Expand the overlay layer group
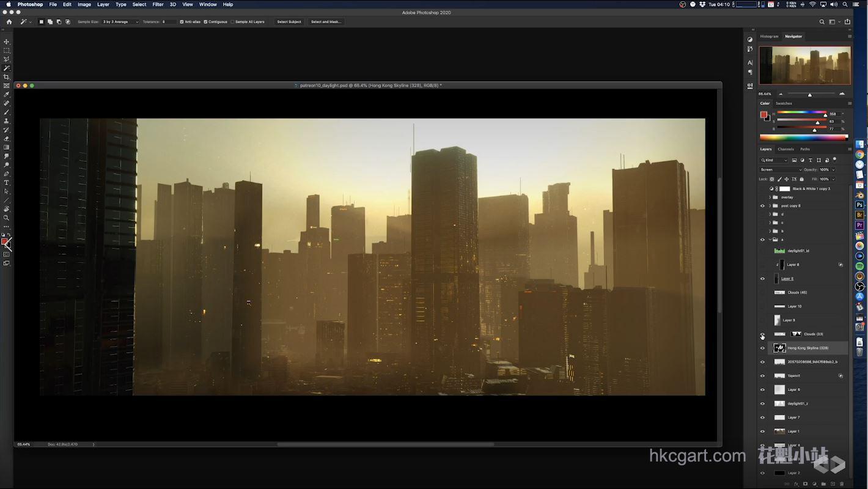Screen dimensions: 868x489 [x=770, y=197]
